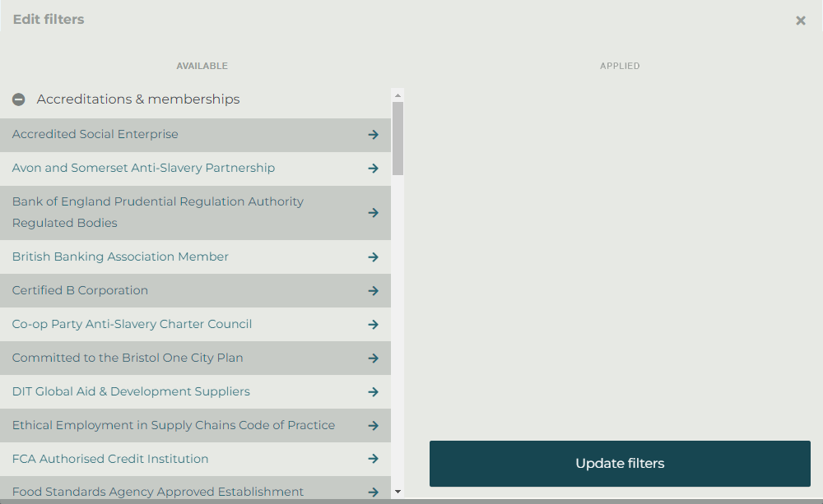Click arrow next to Avon and Somerset Anti-Slavery Partnership
823x504 pixels.
[x=373, y=169]
